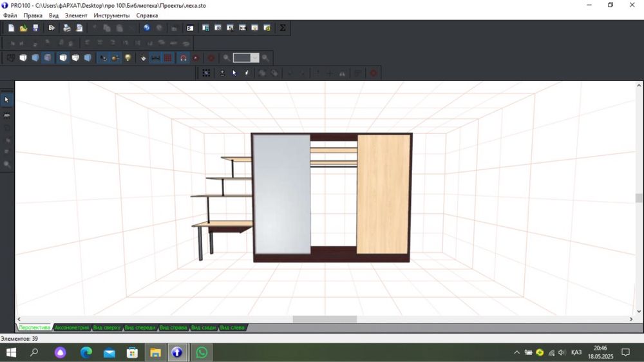The width and height of the screenshot is (644, 362).
Task: Print the project using printer icon
Action: [x=67, y=28]
